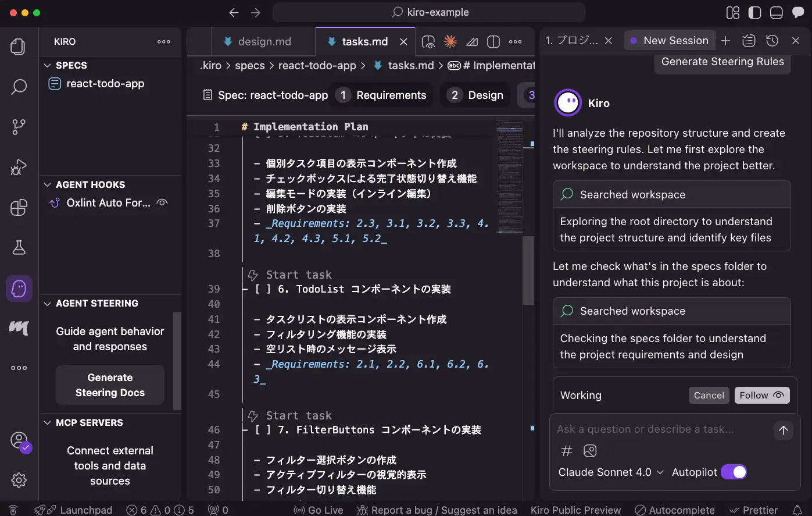Open the Run and Debug view
Image resolution: width=812 pixels, height=516 pixels.
click(19, 168)
